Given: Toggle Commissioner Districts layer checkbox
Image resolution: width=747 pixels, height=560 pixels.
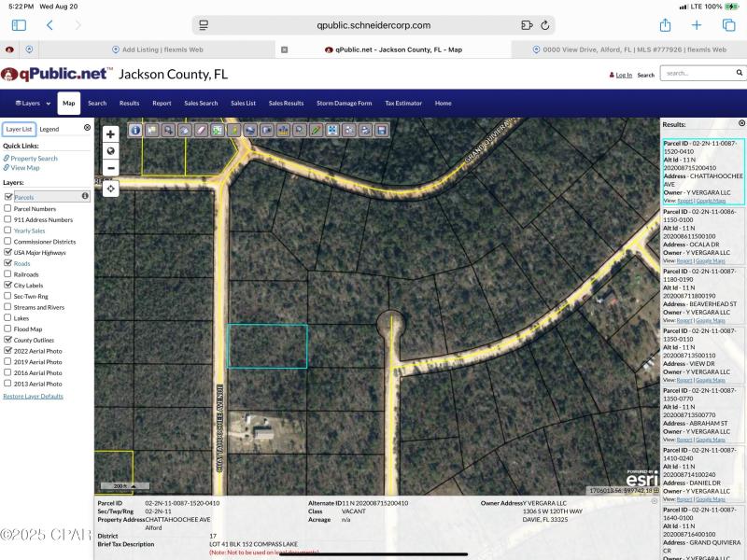Looking at the screenshot, I should (x=7, y=241).
